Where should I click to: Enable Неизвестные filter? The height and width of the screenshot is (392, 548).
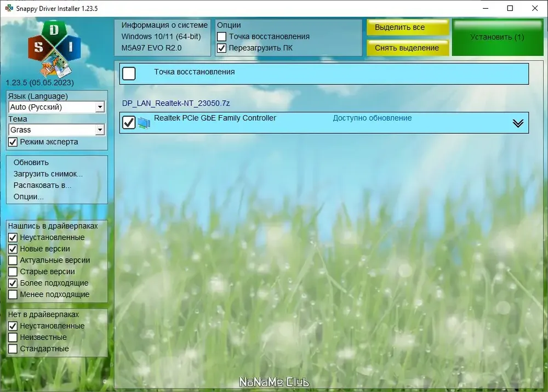[13, 337]
